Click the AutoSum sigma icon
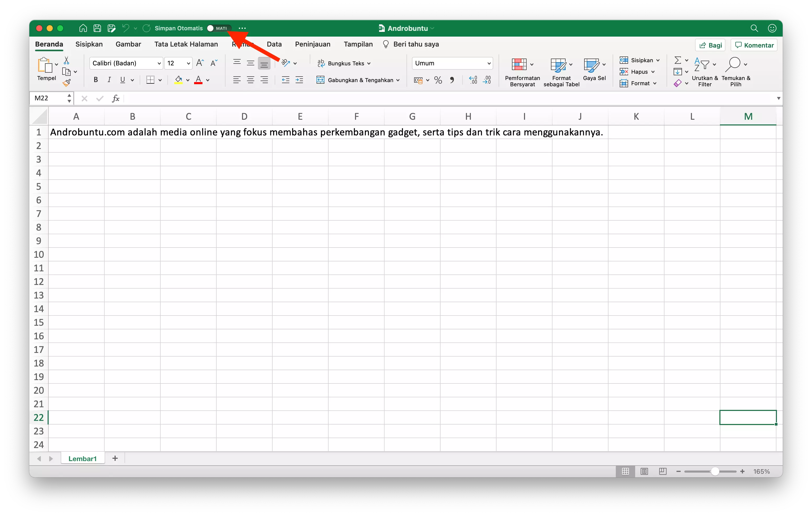This screenshot has height=516, width=812. (x=678, y=60)
